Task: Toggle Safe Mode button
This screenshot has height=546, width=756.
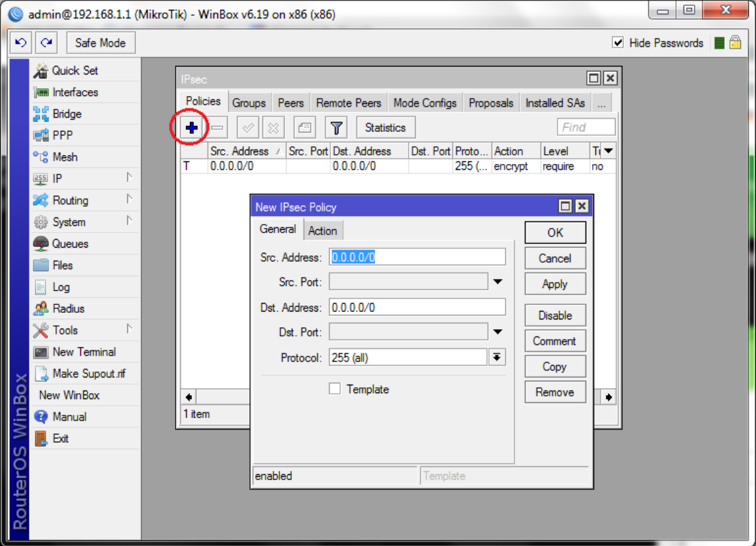Action: [101, 43]
